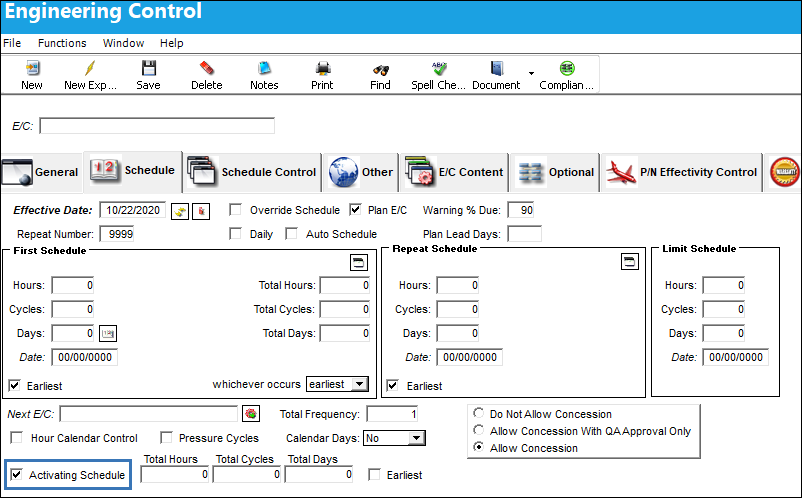Switch to the Other tab
Screen dimensions: 802x498
[361, 172]
